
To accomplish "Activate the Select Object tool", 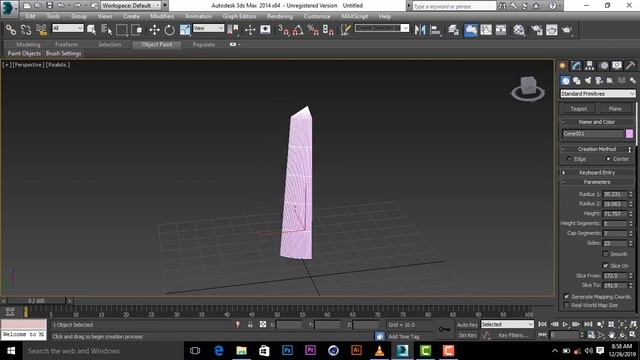I will [91, 30].
